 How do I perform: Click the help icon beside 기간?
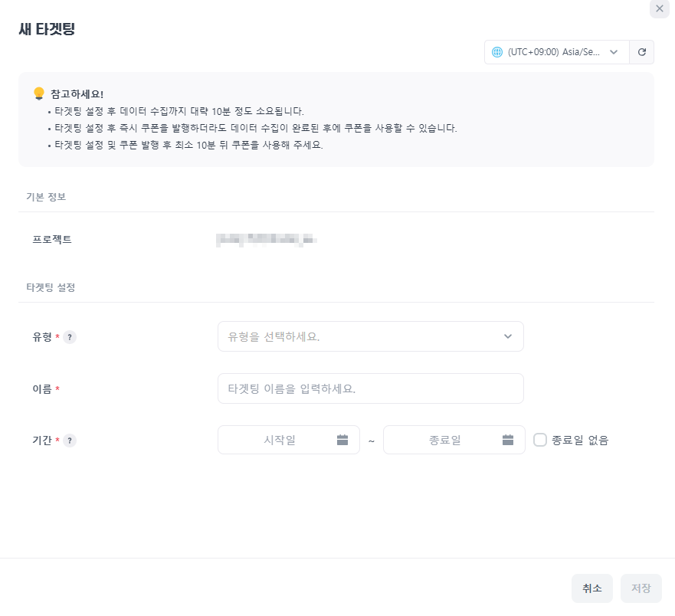[x=70, y=441]
